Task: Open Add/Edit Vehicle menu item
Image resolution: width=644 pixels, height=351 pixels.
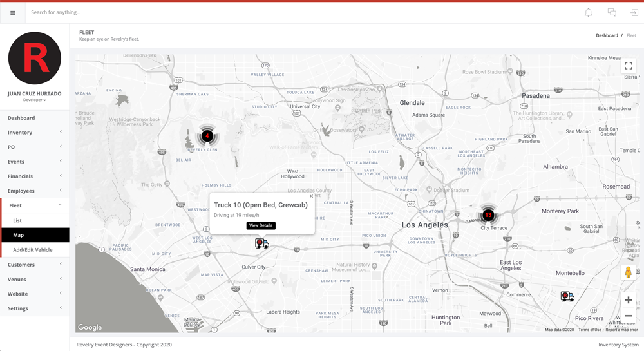Action: (x=33, y=250)
